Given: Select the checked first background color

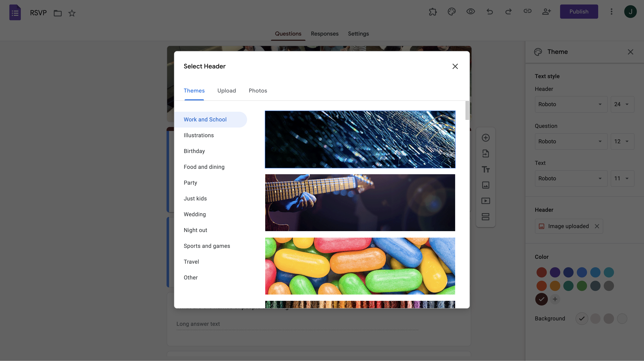Looking at the screenshot, I should tap(582, 319).
